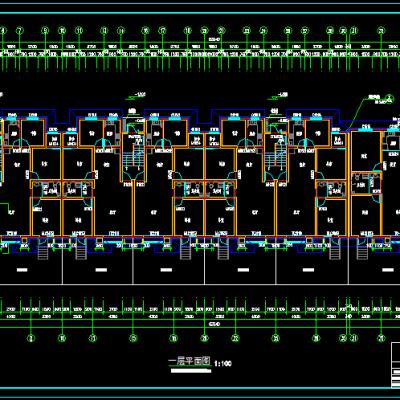Pick the rightmost entrance steps symbol
The height and width of the screenshot is (400, 400).
click(362, 251)
